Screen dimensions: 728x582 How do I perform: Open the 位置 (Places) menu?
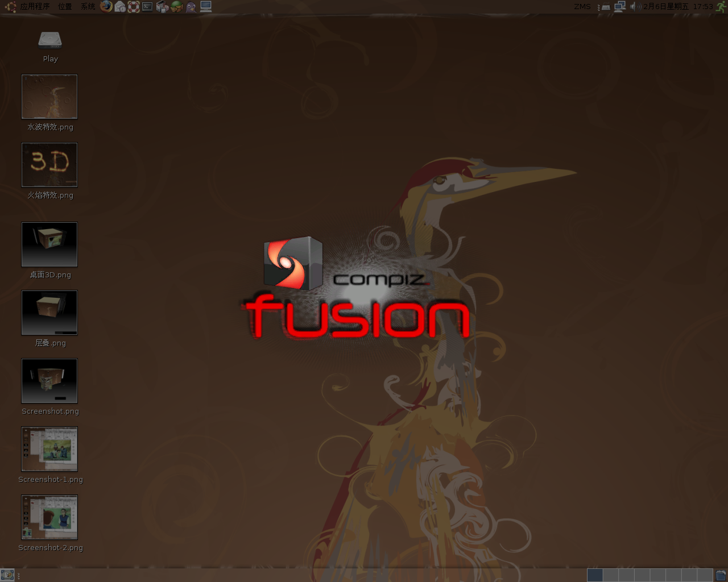(x=65, y=7)
